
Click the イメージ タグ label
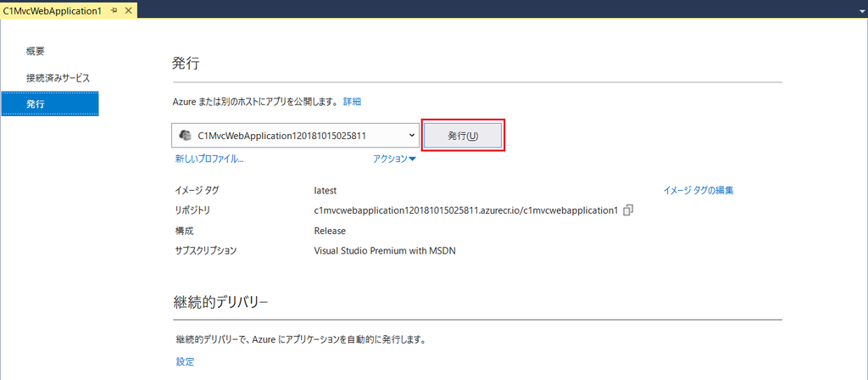pos(197,190)
